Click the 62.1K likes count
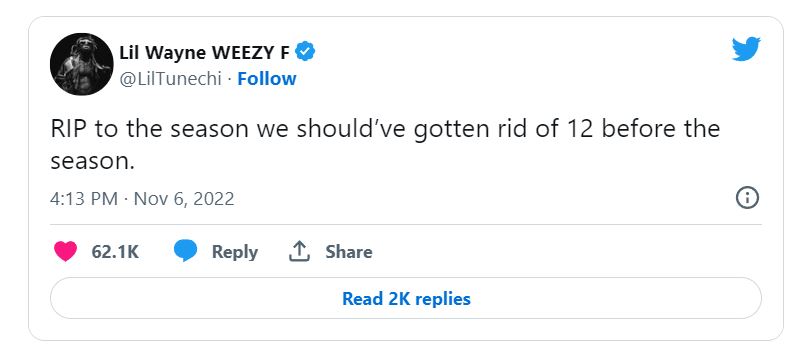This screenshot has height=364, width=809. 115,252
